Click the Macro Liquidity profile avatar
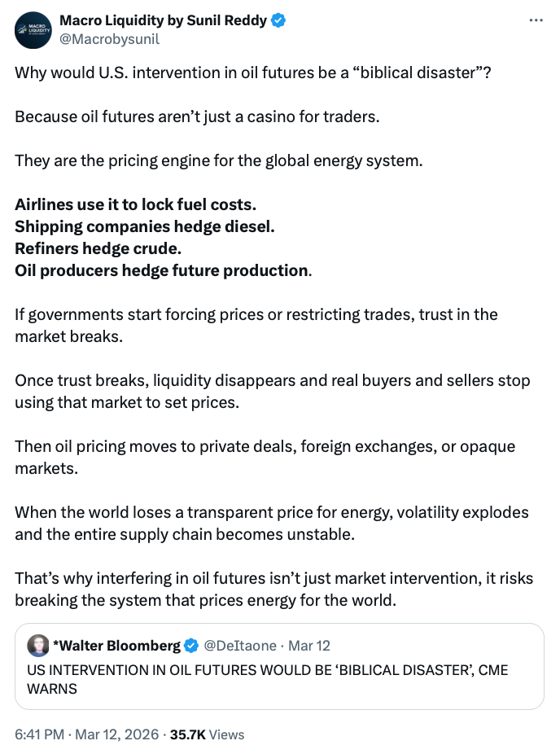This screenshot has width=560, height=754. click(x=33, y=28)
